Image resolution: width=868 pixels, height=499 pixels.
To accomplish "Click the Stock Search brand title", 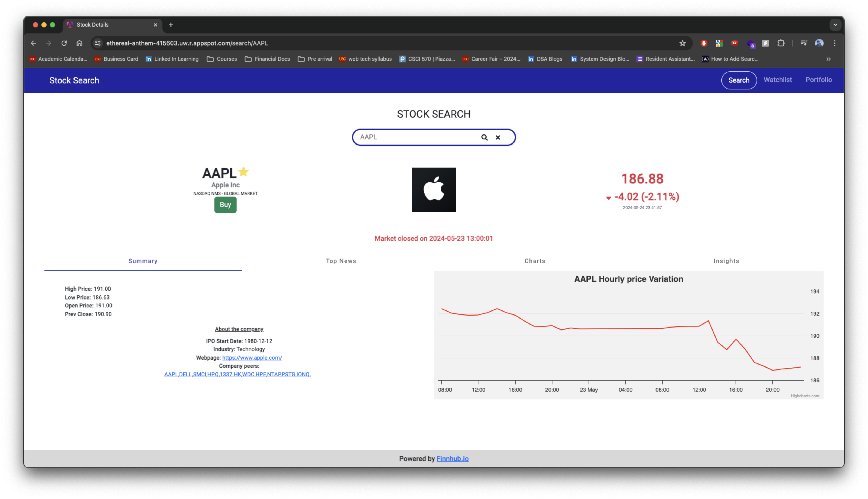I will [74, 80].
